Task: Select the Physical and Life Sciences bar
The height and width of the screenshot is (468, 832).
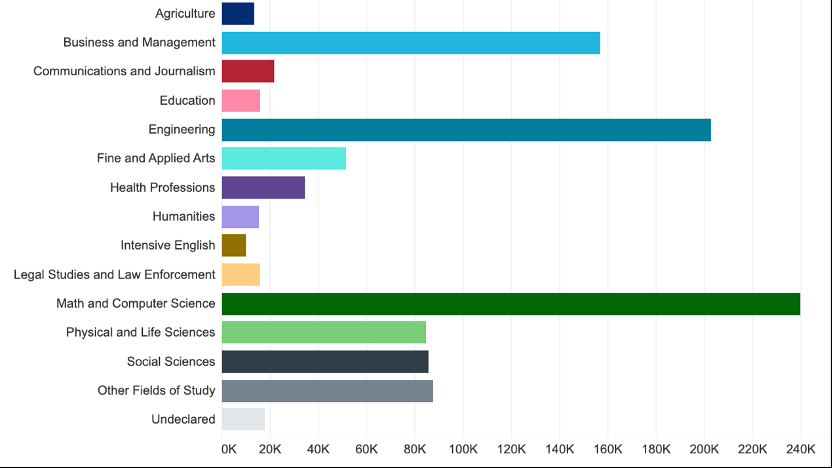Action: [324, 333]
